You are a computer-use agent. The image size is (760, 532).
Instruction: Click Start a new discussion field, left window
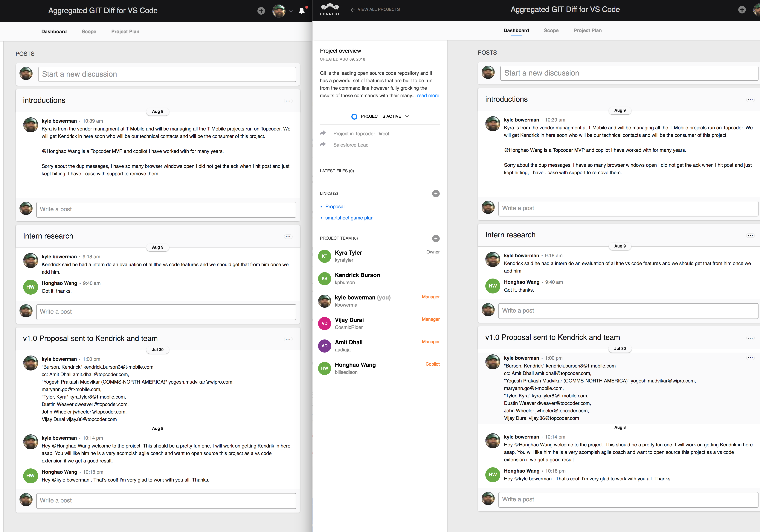click(167, 74)
